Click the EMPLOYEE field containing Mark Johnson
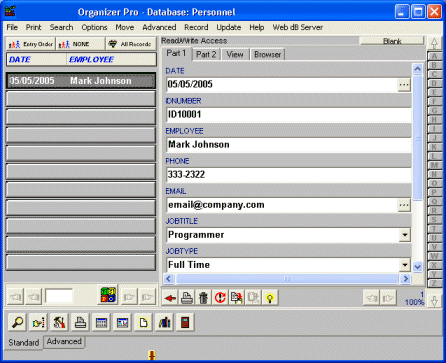The height and width of the screenshot is (363, 446). coord(288,145)
